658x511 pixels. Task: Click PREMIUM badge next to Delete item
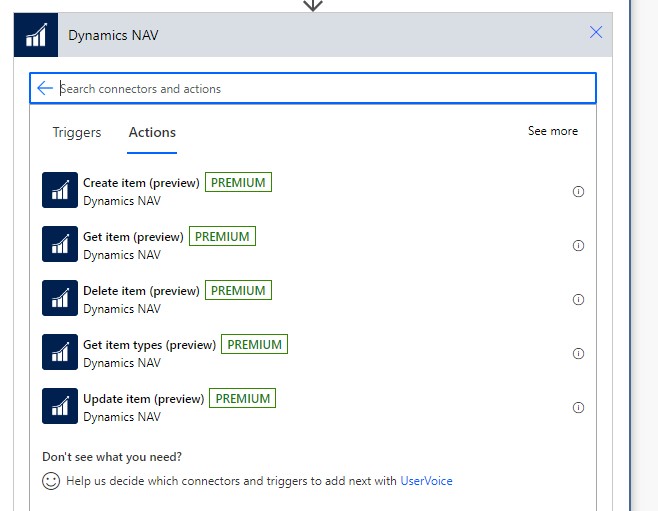click(x=238, y=290)
